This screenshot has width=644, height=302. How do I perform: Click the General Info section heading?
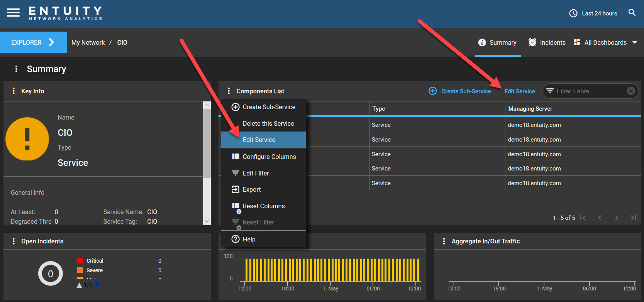[x=27, y=192]
